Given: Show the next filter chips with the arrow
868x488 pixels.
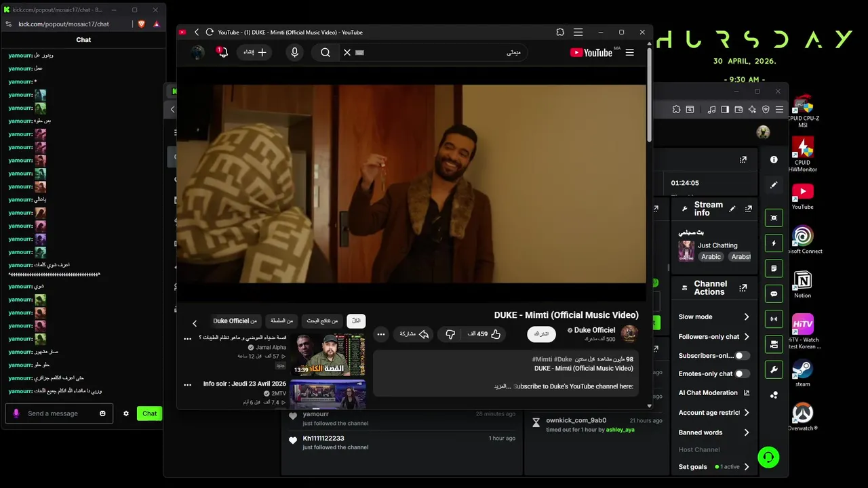Looking at the screenshot, I should coord(195,323).
